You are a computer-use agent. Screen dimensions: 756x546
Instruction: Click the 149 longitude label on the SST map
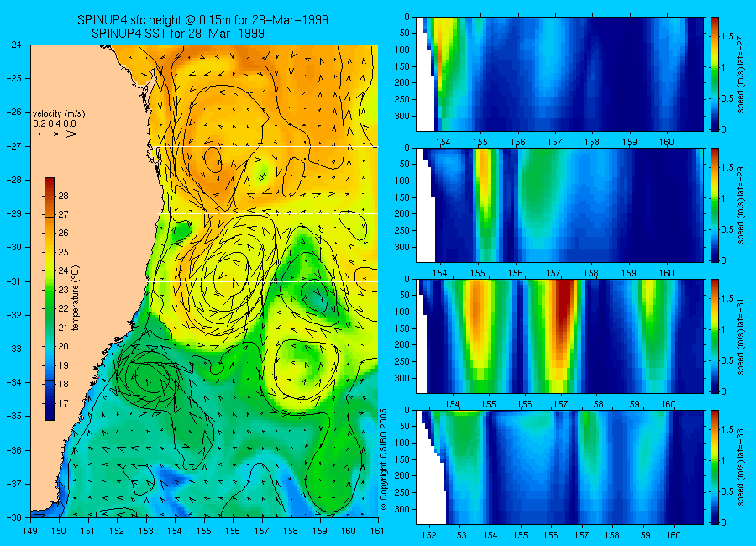[31, 531]
